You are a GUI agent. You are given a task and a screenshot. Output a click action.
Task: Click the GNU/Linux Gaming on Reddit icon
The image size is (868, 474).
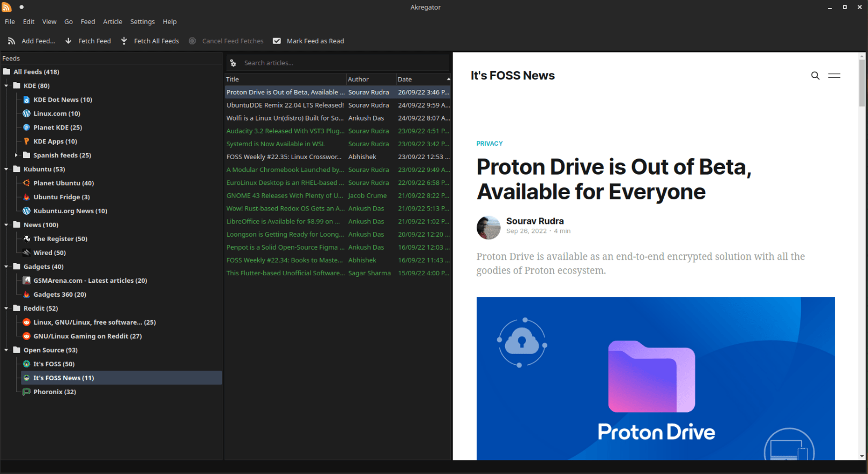click(x=26, y=336)
